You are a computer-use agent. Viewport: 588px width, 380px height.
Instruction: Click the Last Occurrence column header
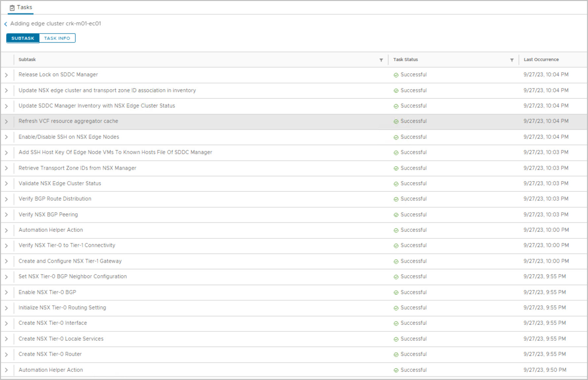point(541,60)
